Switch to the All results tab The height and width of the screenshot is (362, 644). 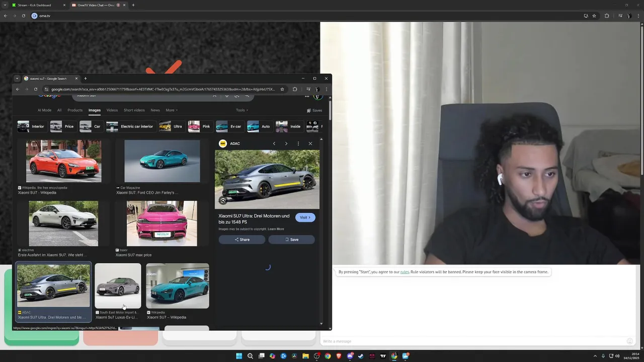point(59,110)
